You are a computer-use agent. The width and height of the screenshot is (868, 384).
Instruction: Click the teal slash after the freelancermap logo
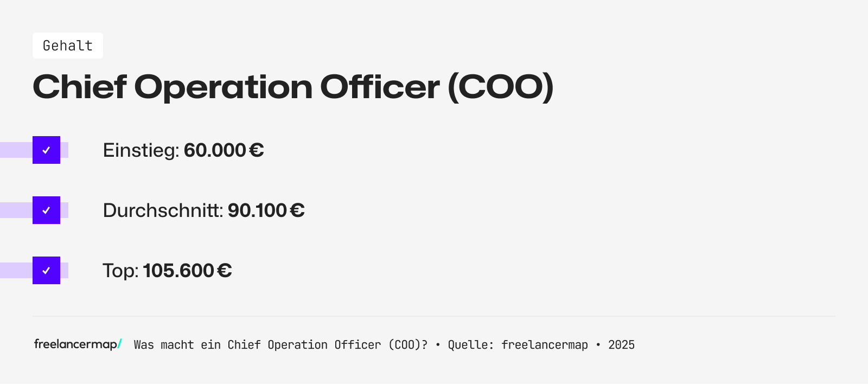coord(120,343)
